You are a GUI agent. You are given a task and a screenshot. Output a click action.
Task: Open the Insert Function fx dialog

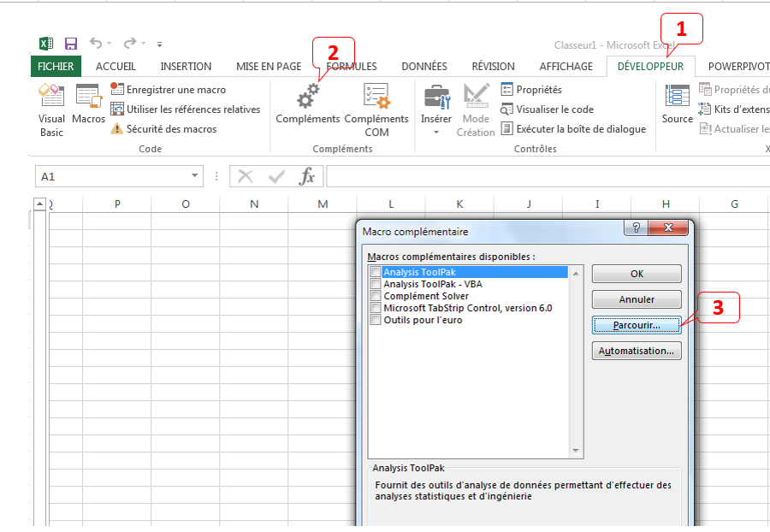tap(307, 176)
